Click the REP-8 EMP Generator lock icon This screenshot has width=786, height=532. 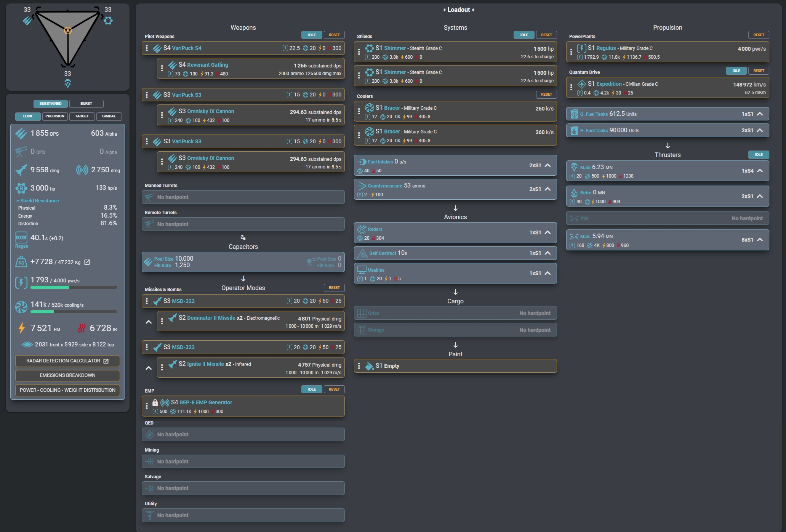coord(155,402)
